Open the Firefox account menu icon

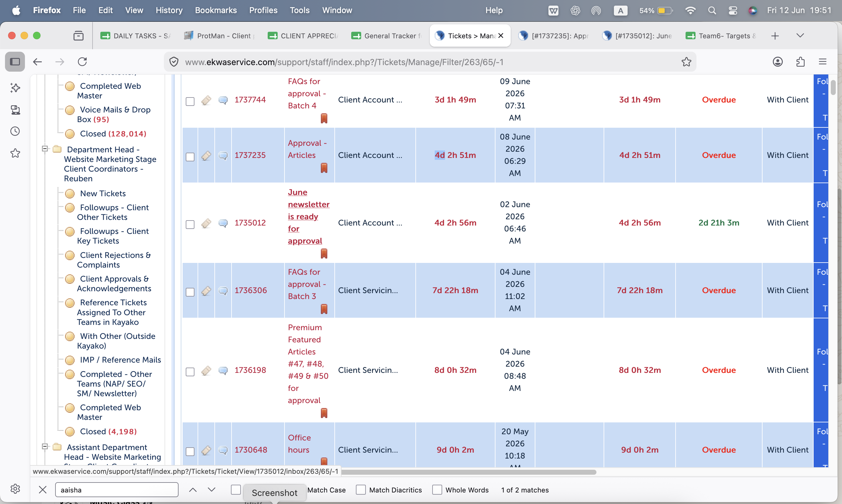[x=777, y=62]
